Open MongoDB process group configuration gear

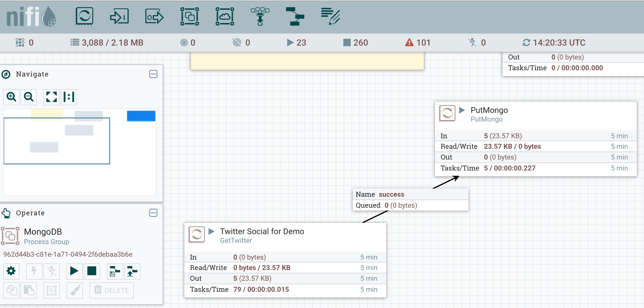11,271
